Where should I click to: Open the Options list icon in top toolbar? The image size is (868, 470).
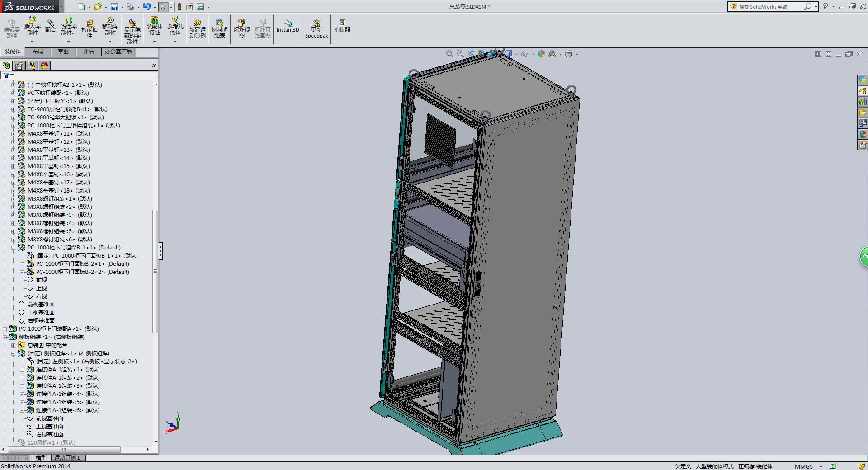coord(200,7)
